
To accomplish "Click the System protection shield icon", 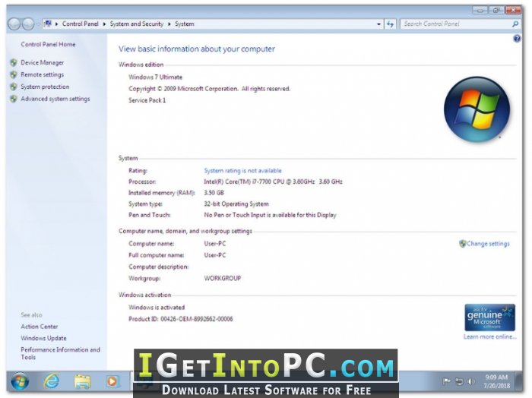I will pos(14,87).
